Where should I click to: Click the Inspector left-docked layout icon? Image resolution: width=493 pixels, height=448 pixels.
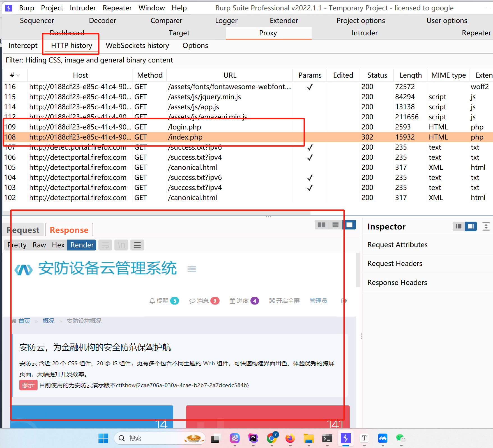459,226
